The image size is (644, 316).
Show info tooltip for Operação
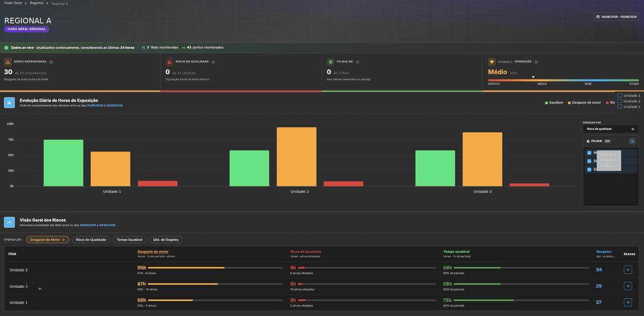[536, 62]
